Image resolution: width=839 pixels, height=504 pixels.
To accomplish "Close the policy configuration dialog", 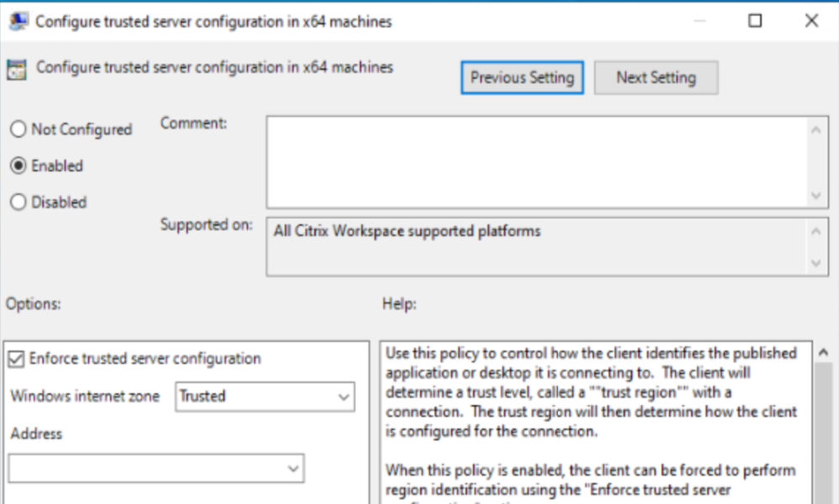I will coord(811,22).
